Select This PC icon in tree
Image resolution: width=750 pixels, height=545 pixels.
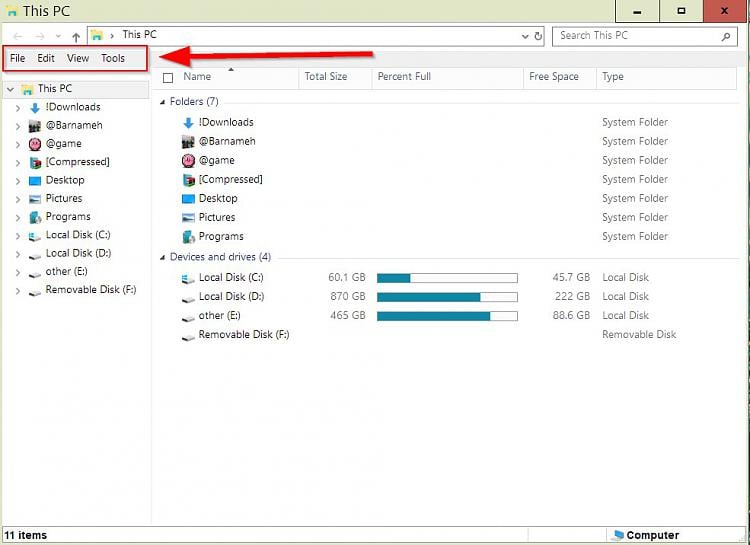[x=28, y=89]
